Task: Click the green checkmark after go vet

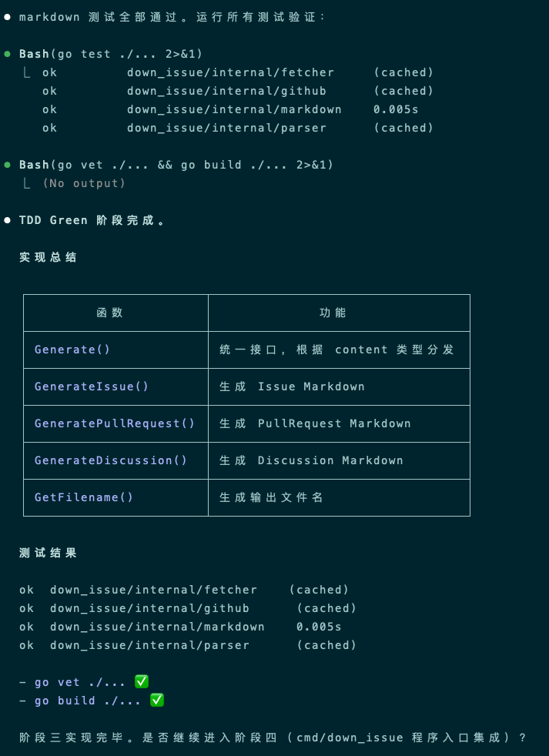Action: tap(142, 682)
